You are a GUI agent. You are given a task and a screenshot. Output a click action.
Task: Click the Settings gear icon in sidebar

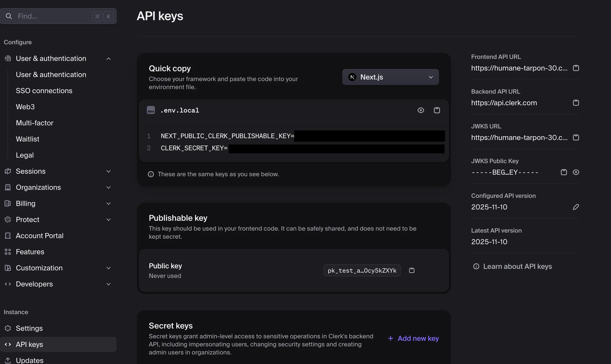click(x=8, y=329)
